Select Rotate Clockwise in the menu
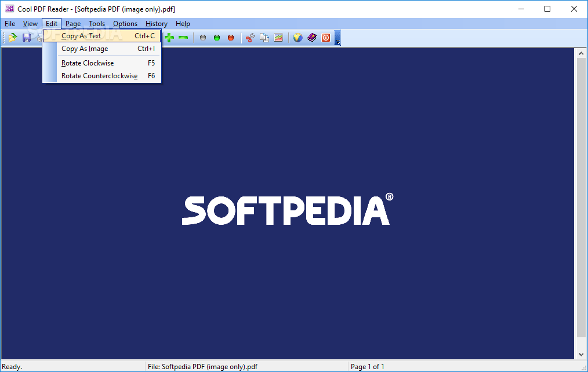588x372 pixels. (x=101, y=63)
